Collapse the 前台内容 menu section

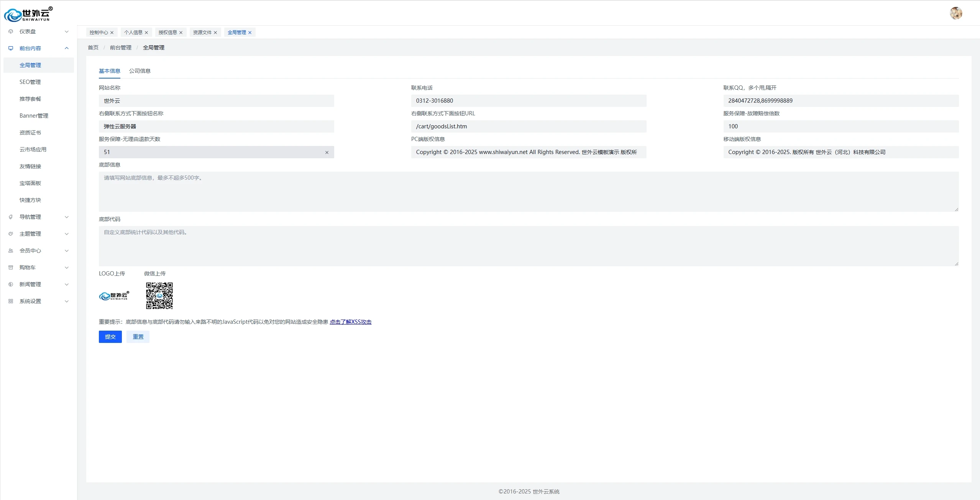(x=67, y=48)
